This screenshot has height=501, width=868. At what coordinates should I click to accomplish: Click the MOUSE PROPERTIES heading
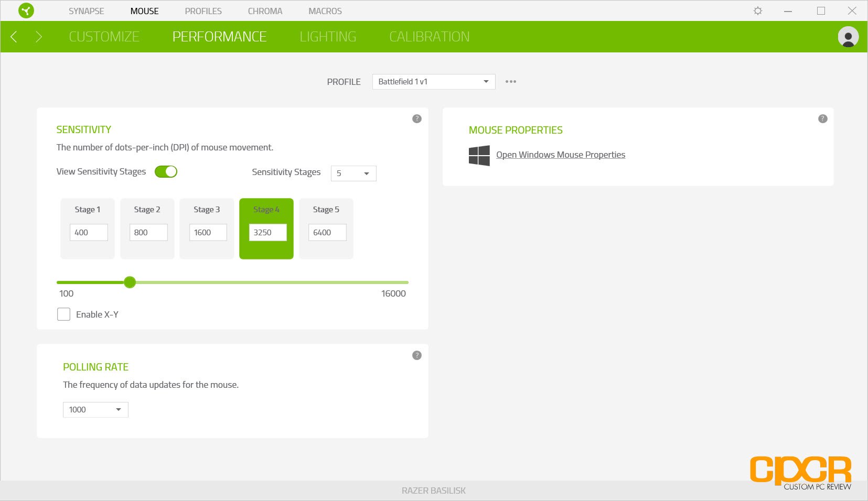tap(516, 130)
